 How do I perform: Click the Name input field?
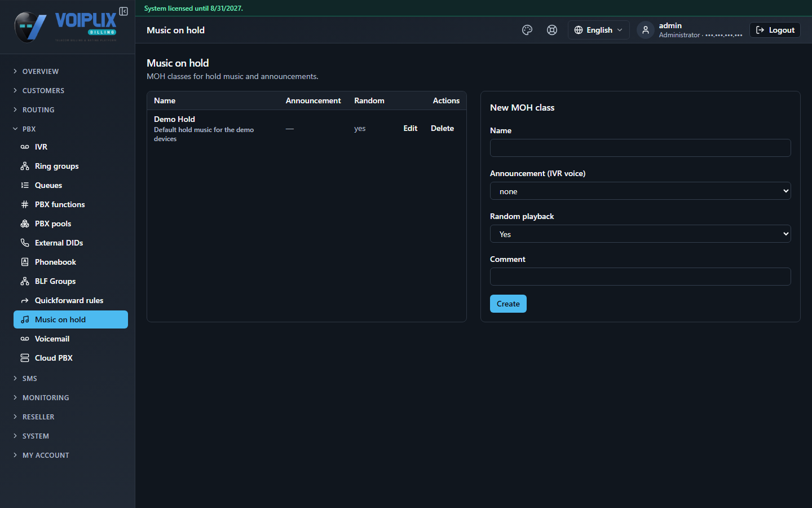640,148
